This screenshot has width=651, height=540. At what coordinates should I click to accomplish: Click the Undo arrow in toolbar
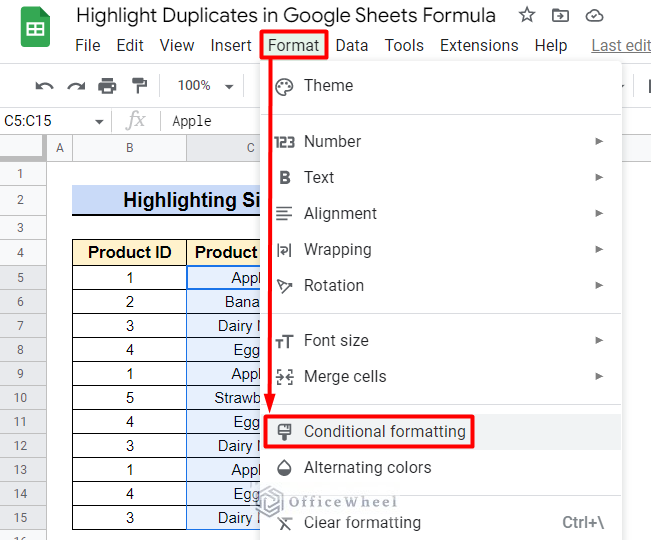click(44, 86)
